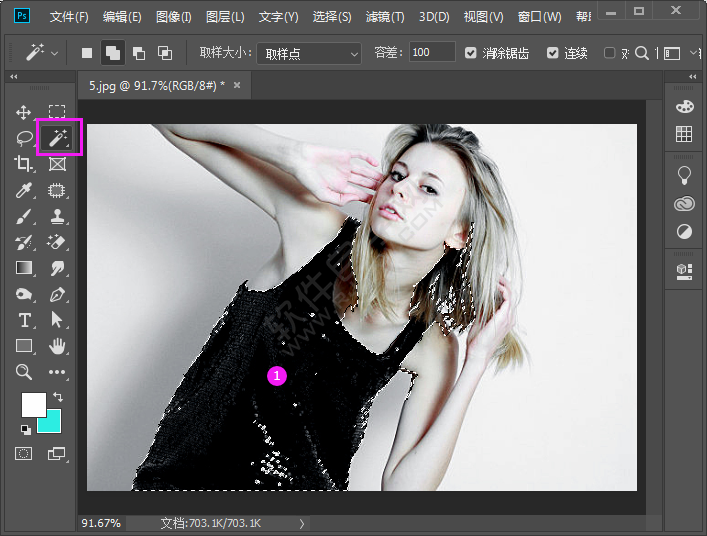Enable Add to selection mode
The height and width of the screenshot is (536, 707).
coord(113,53)
